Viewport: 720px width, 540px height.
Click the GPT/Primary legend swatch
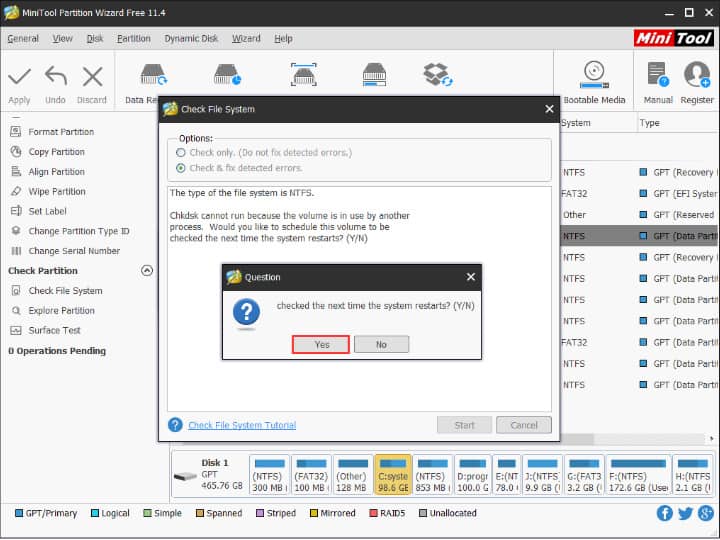click(x=19, y=513)
